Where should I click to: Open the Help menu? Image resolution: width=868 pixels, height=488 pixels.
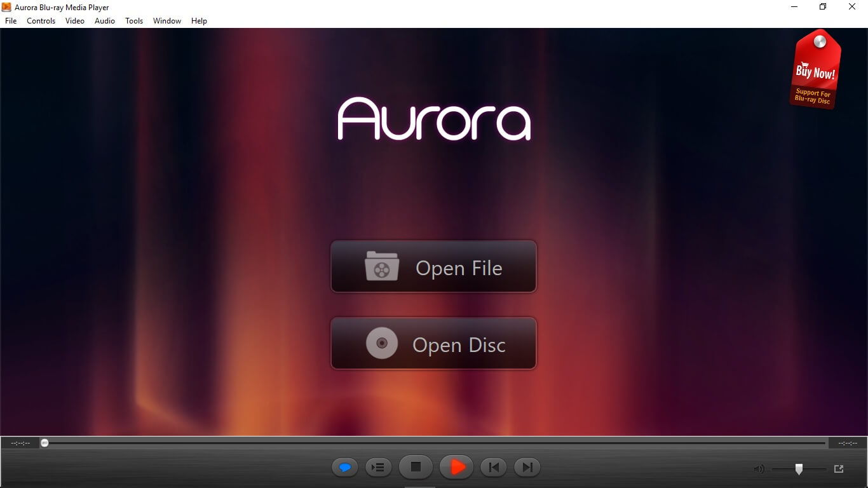[199, 21]
